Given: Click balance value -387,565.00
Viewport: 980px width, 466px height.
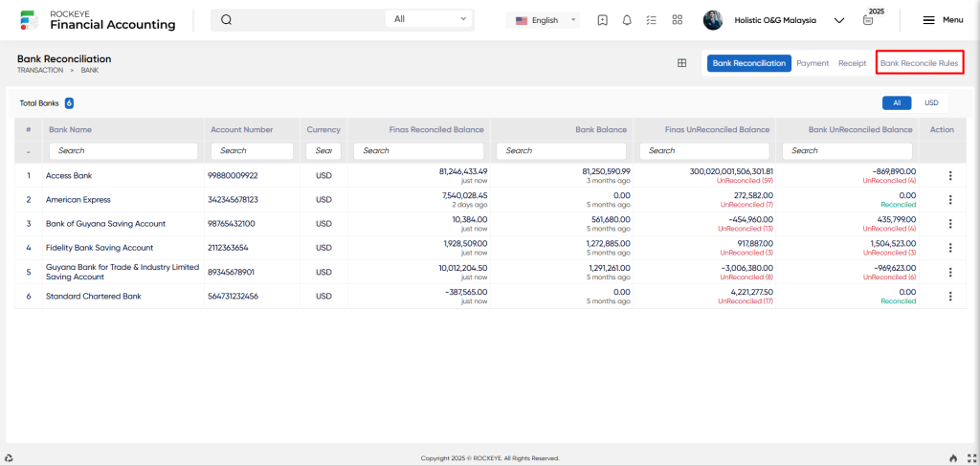Looking at the screenshot, I should [466, 292].
